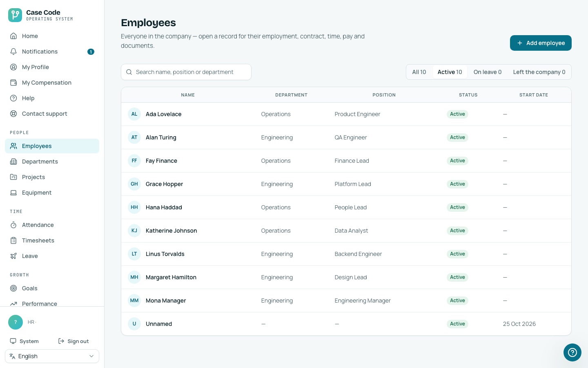Click the Departments building icon
The width and height of the screenshot is (588, 368).
(x=13, y=162)
